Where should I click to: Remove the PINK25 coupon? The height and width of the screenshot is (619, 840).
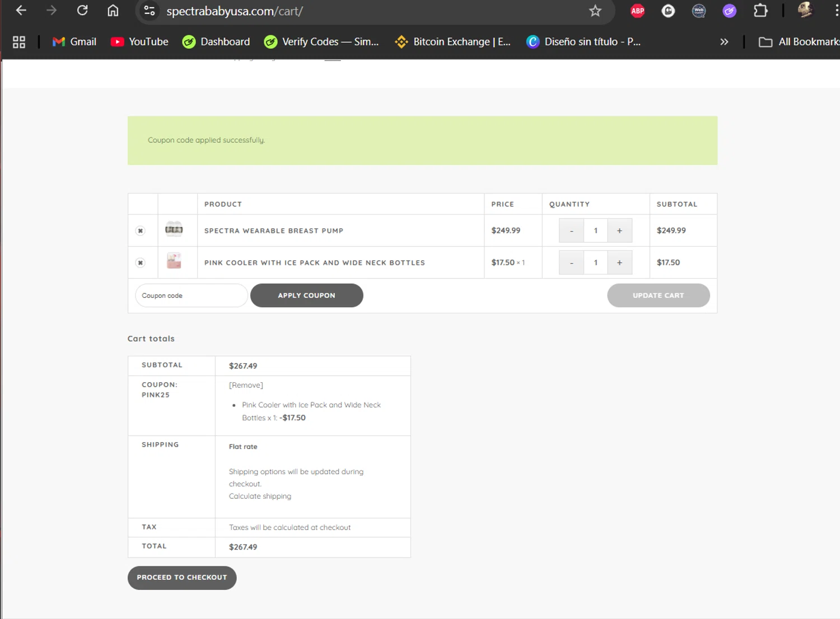[246, 385]
